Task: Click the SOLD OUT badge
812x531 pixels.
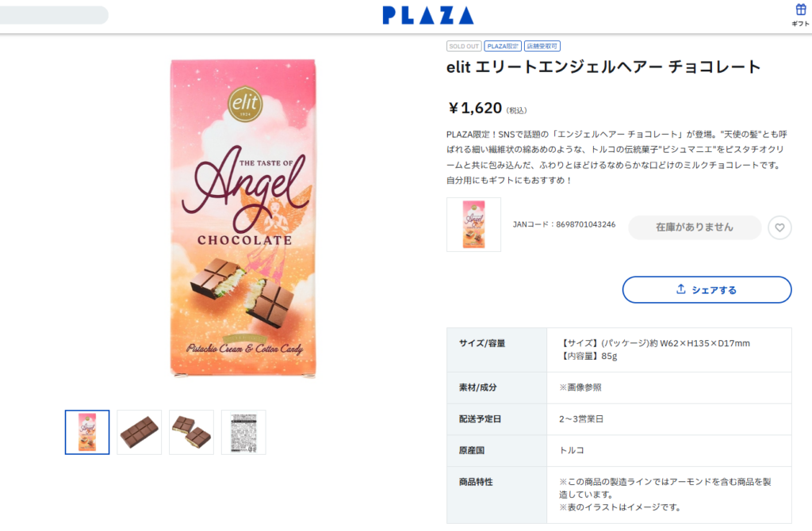Action: pyautogui.click(x=464, y=46)
